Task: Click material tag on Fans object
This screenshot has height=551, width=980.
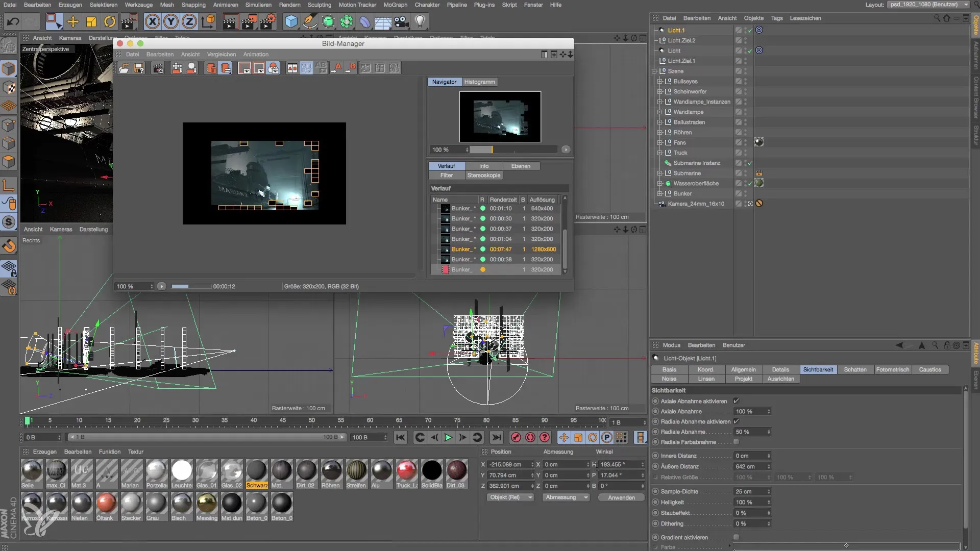Action: click(759, 142)
